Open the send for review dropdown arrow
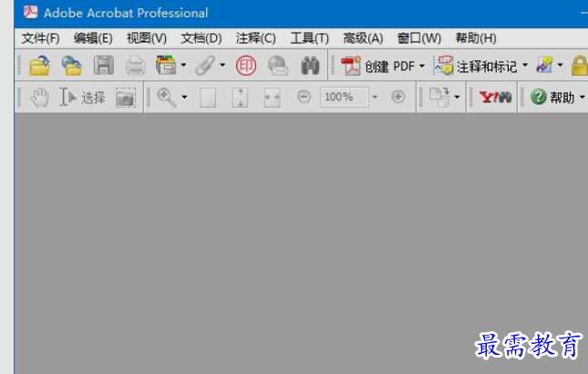 point(561,66)
